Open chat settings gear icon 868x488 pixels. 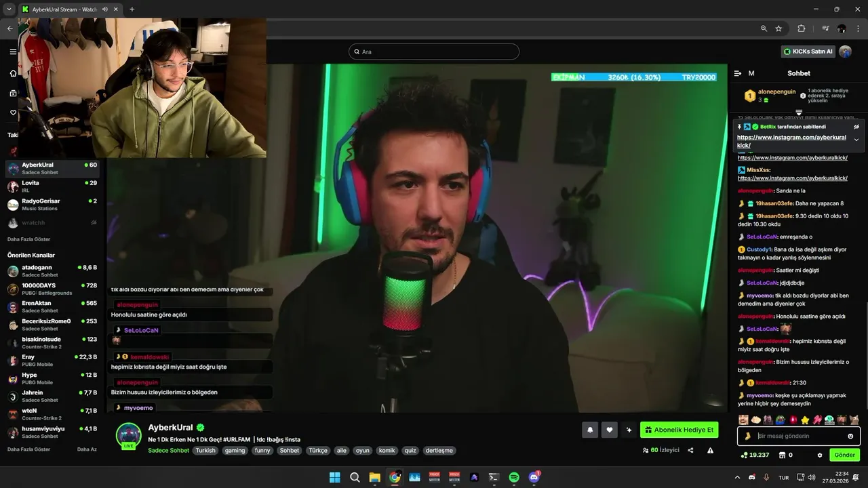pos(819,455)
